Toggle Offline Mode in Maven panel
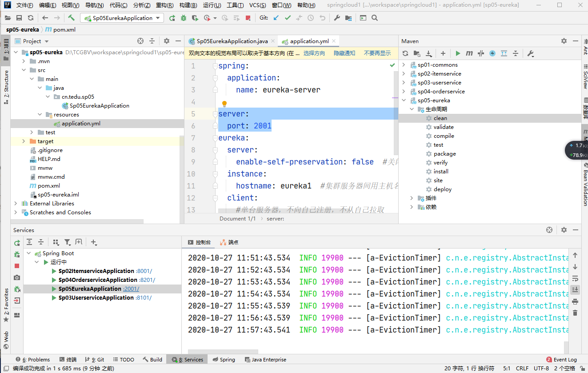 point(492,53)
